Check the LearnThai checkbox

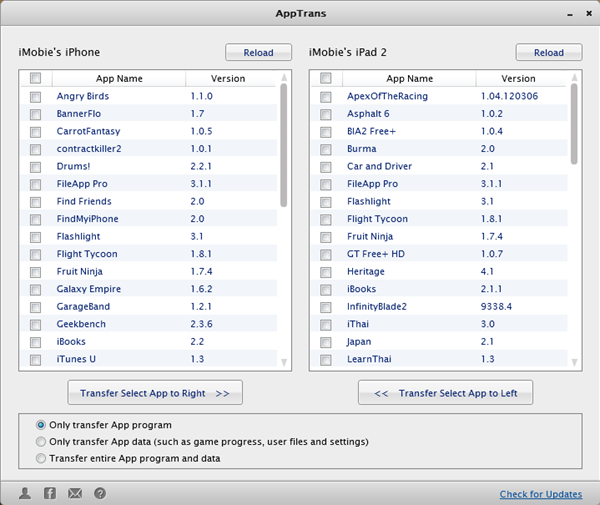(x=326, y=360)
